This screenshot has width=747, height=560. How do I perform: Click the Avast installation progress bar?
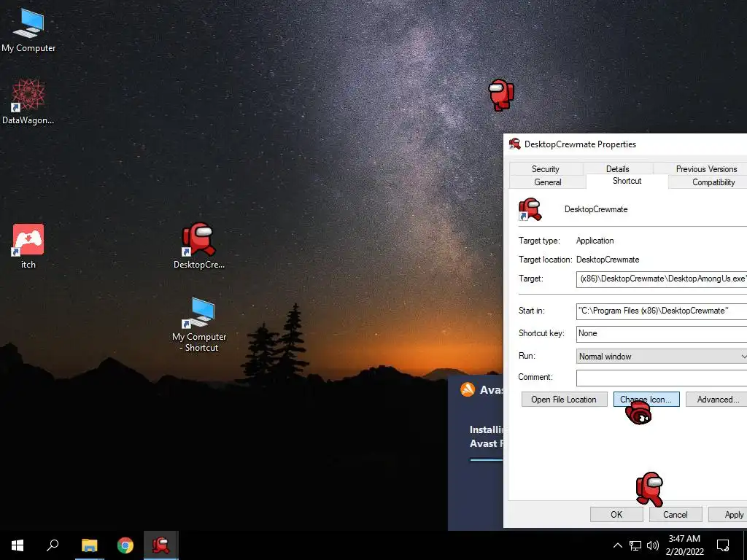(x=487, y=459)
